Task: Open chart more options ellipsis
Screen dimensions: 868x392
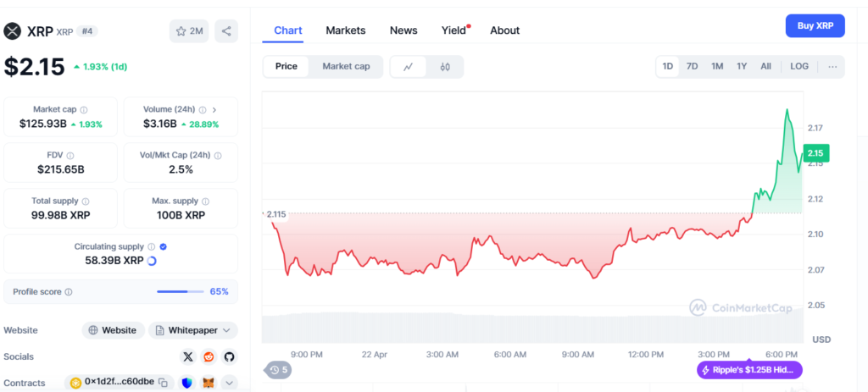Action: pos(832,66)
